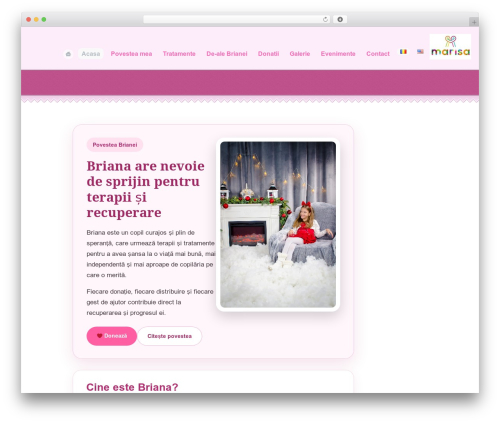Navigate to the Donatii page

268,54
